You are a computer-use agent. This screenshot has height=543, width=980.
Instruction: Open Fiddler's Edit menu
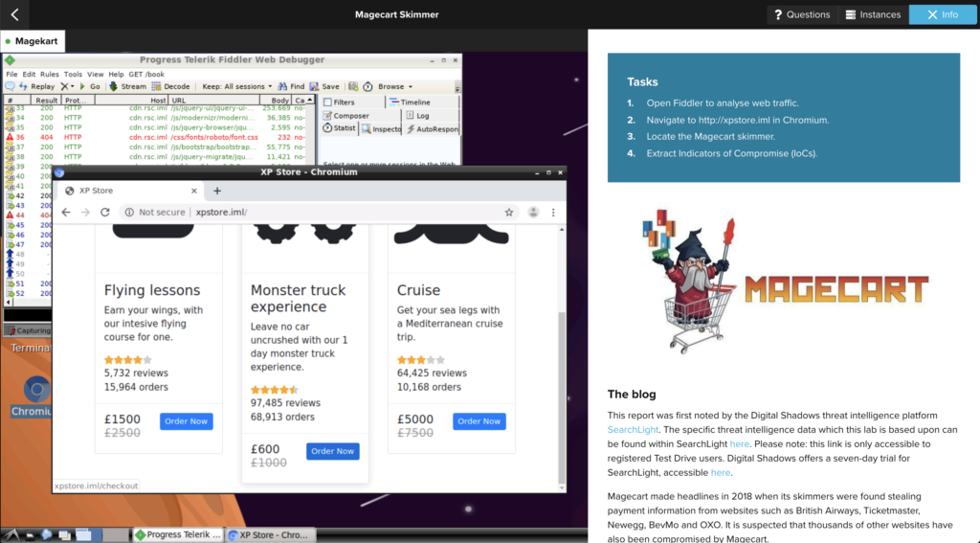point(29,74)
